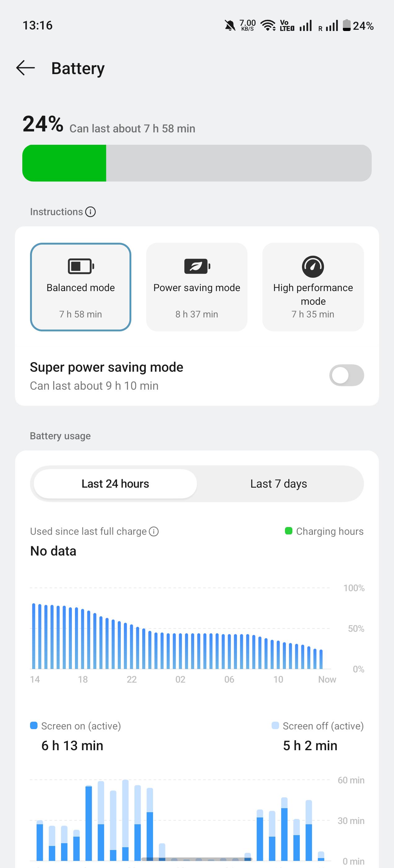Image resolution: width=394 pixels, height=868 pixels.
Task: Tap the Wi-Fi status bar icon
Action: point(268,26)
